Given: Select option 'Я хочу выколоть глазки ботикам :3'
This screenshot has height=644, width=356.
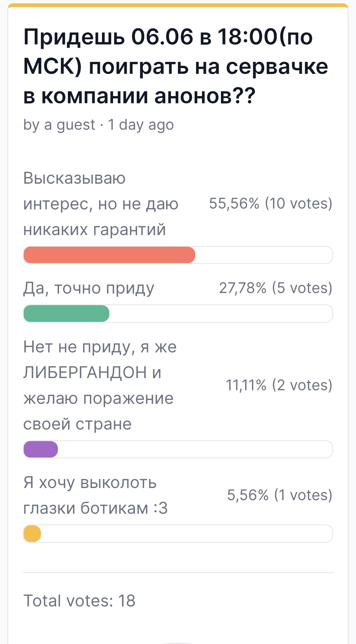Looking at the screenshot, I should pyautogui.click(x=95, y=495).
